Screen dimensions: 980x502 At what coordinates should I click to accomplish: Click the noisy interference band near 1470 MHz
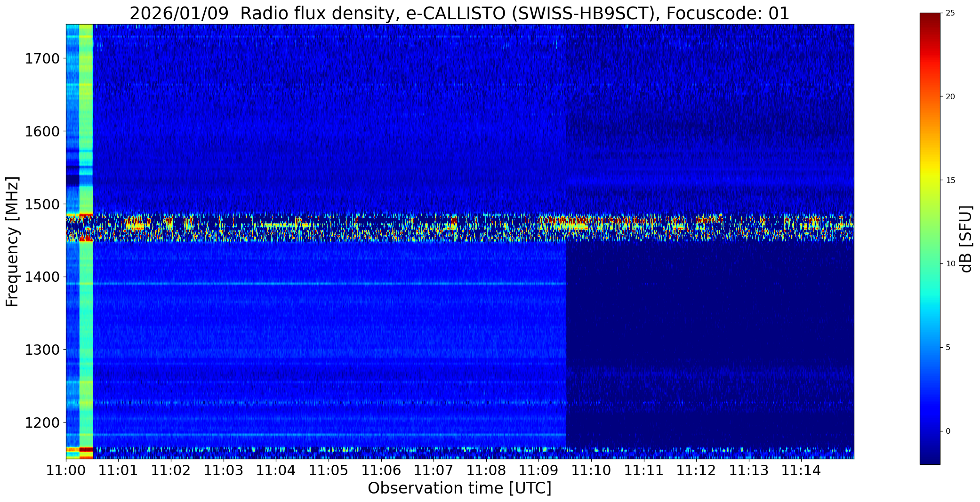[x=459, y=227]
